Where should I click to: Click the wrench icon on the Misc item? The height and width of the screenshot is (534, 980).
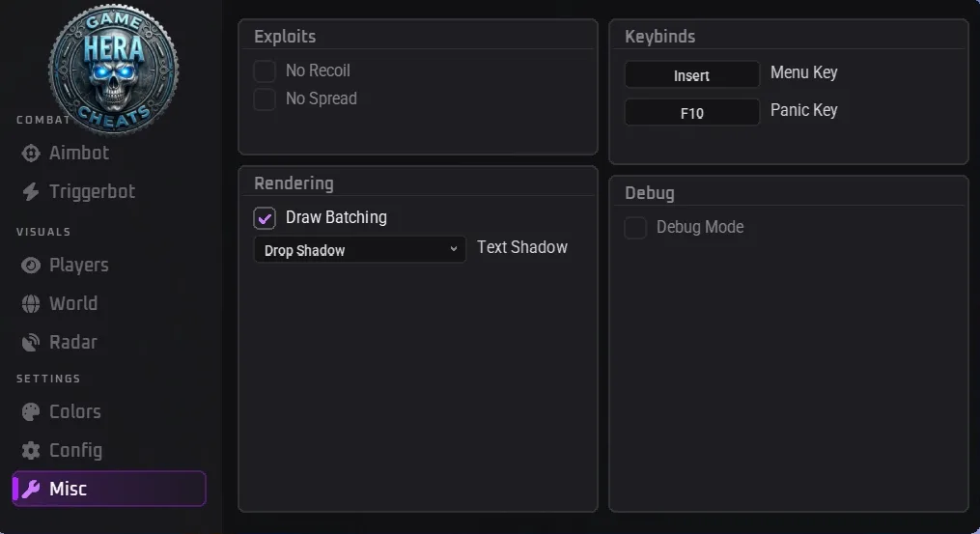(x=31, y=489)
